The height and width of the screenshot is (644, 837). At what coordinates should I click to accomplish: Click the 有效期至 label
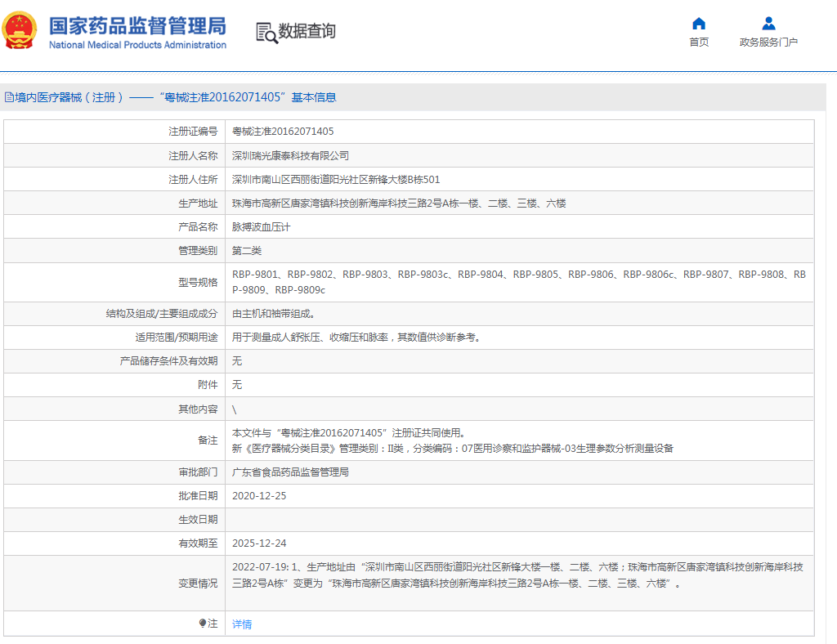click(198, 543)
